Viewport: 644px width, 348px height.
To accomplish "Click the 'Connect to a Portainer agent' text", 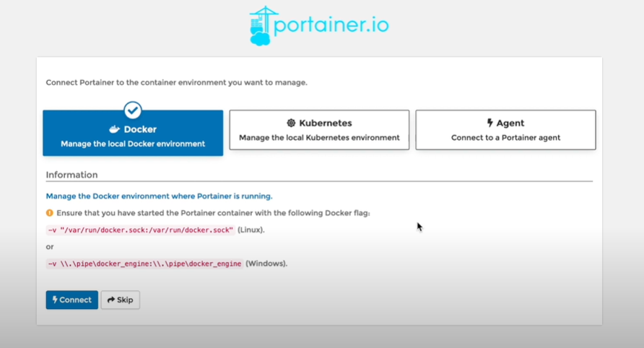I will (505, 138).
